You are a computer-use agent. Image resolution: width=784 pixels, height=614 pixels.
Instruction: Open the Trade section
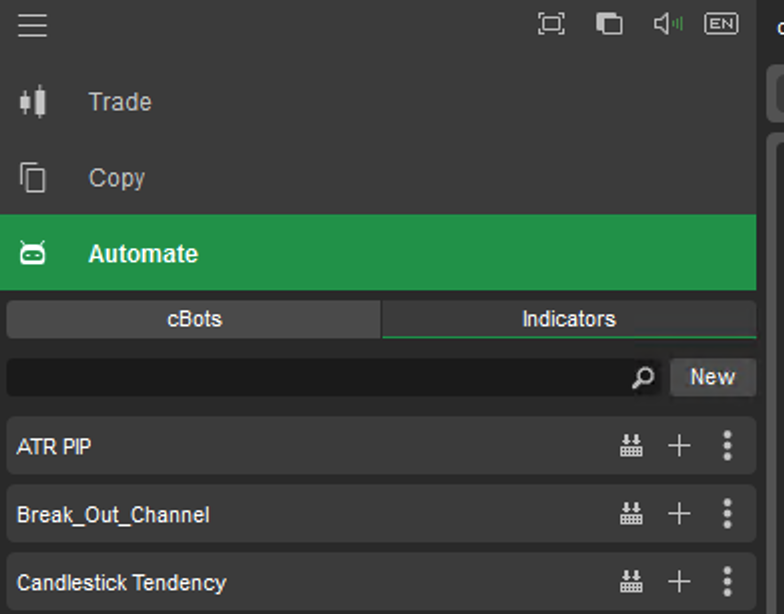point(119,102)
